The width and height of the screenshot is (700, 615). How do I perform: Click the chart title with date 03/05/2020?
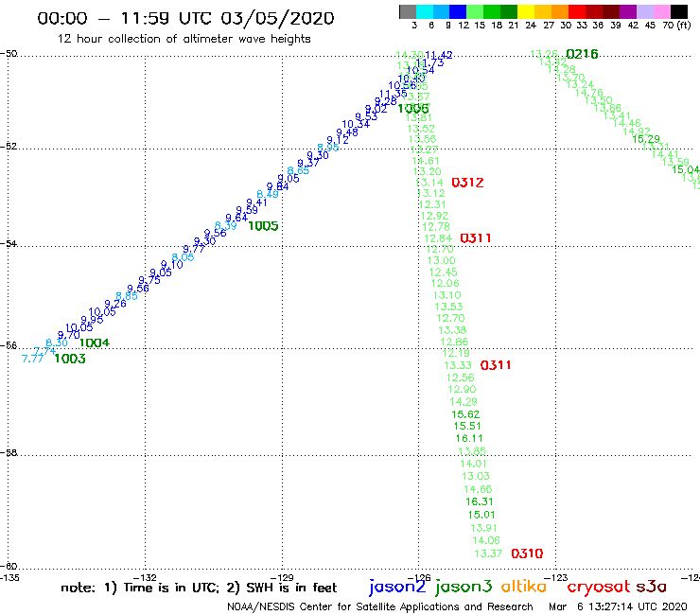[x=185, y=18]
